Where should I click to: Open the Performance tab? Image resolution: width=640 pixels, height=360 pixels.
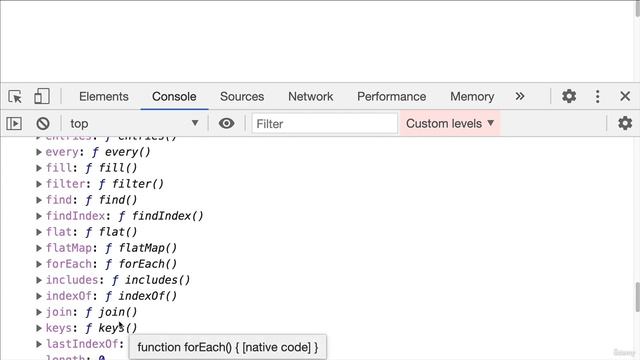coord(391,96)
